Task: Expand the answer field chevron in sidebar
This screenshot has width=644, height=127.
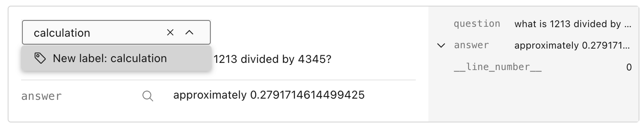Action: pyautogui.click(x=441, y=45)
